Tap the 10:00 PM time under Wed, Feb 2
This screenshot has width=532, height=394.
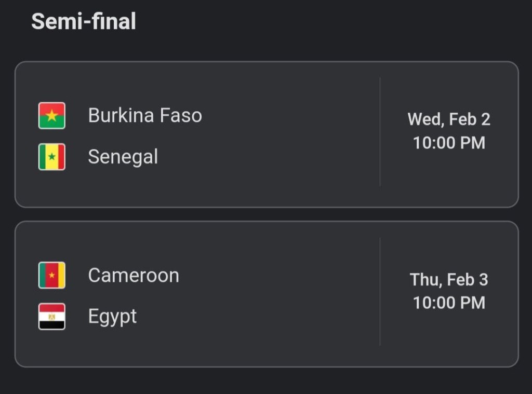[x=449, y=143]
